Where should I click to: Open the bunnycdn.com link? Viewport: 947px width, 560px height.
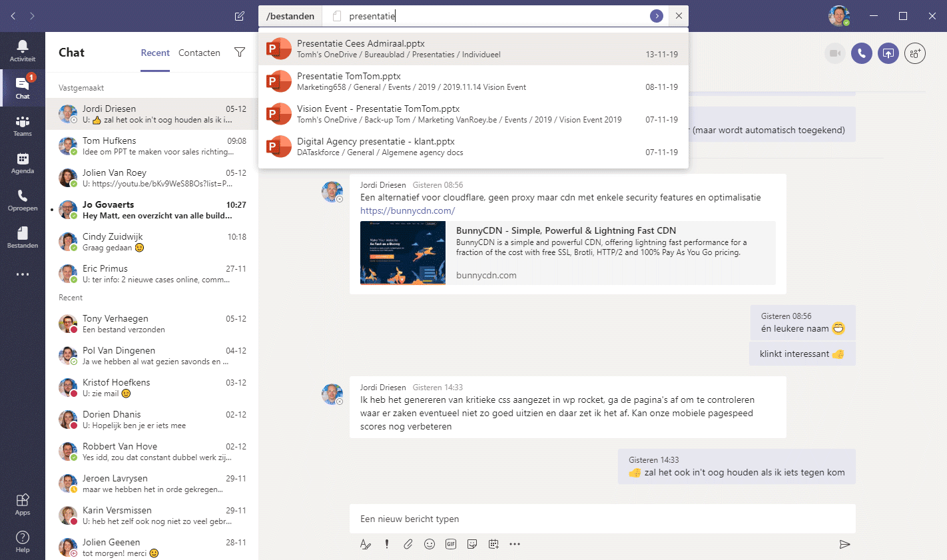(408, 210)
